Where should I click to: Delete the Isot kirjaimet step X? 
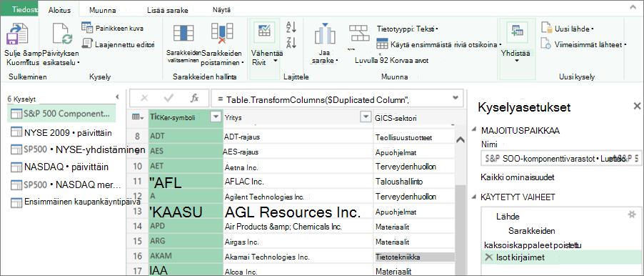[489, 258]
